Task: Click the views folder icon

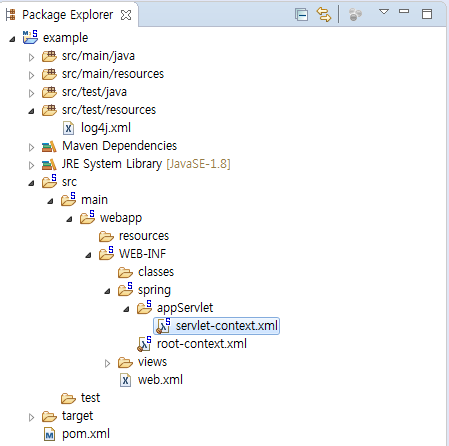Action: pyautogui.click(x=125, y=363)
